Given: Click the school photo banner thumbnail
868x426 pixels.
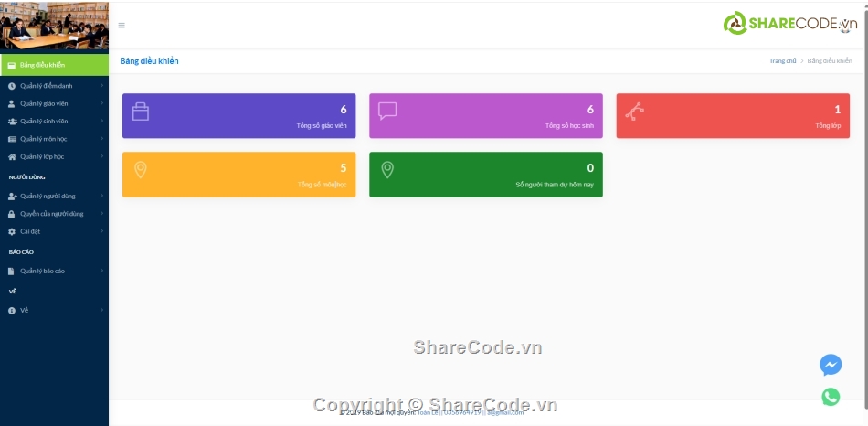Looking at the screenshot, I should [54, 27].
